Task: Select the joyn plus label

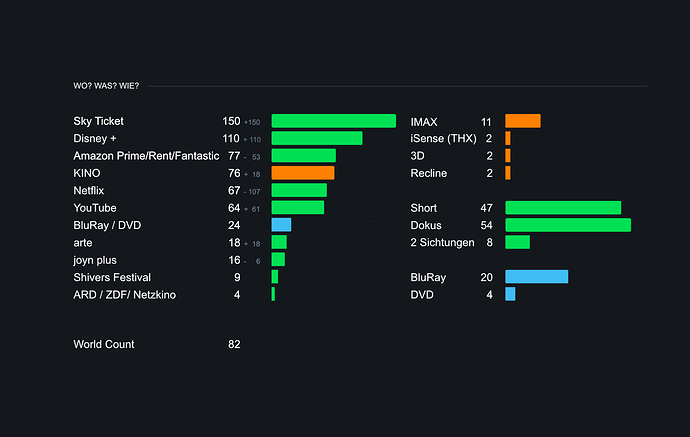Action: pos(95,260)
